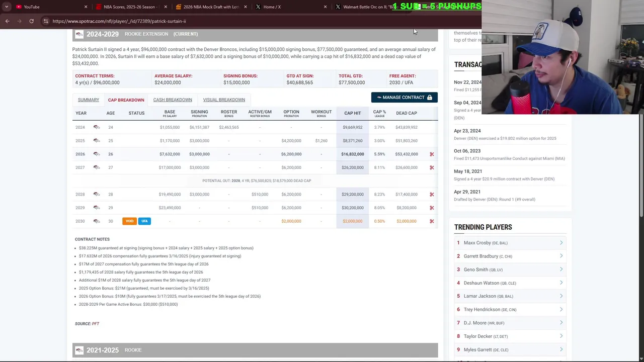Click the cut scissors icon for 2026
The image size is (644, 362).
(x=432, y=154)
